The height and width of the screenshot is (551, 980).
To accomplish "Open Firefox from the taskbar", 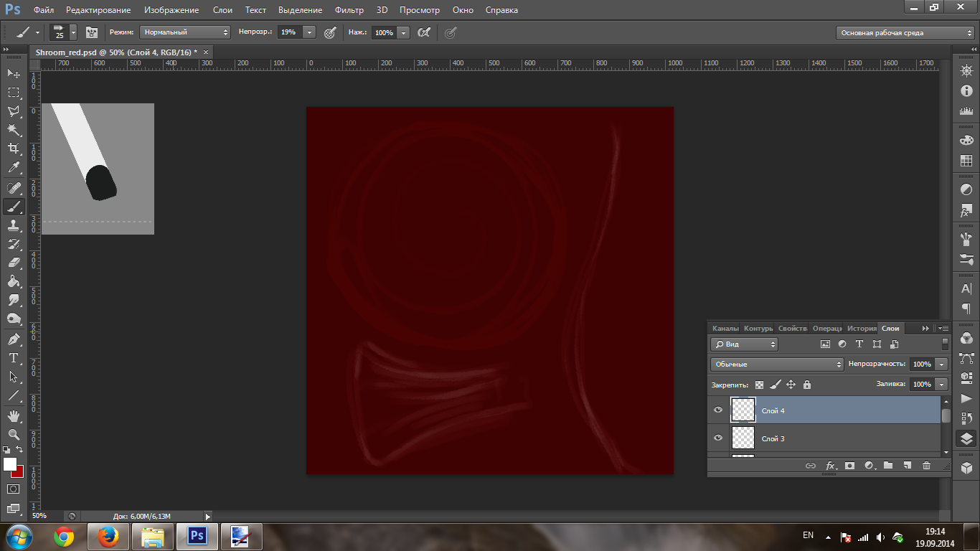I will (108, 536).
